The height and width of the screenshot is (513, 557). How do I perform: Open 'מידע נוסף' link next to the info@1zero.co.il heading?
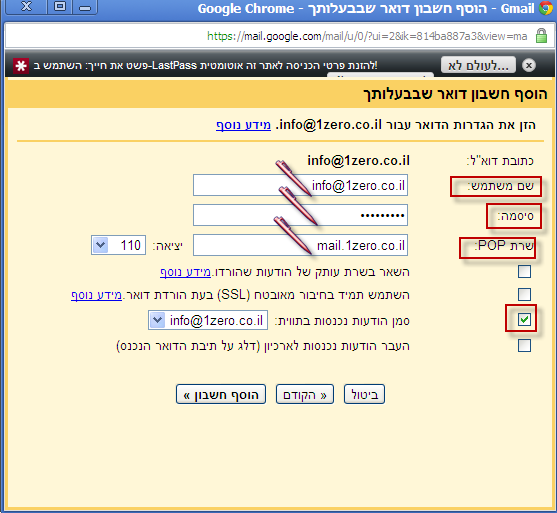[x=243, y=125]
